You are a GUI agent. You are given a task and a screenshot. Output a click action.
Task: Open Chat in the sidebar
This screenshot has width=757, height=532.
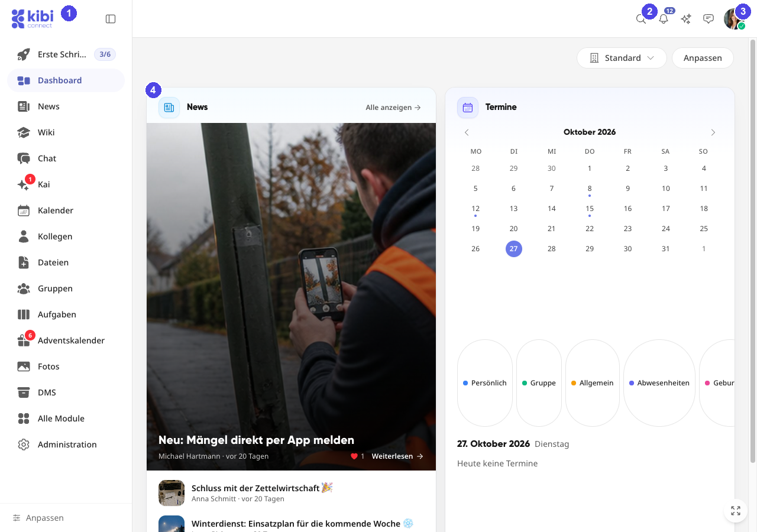click(x=66, y=158)
